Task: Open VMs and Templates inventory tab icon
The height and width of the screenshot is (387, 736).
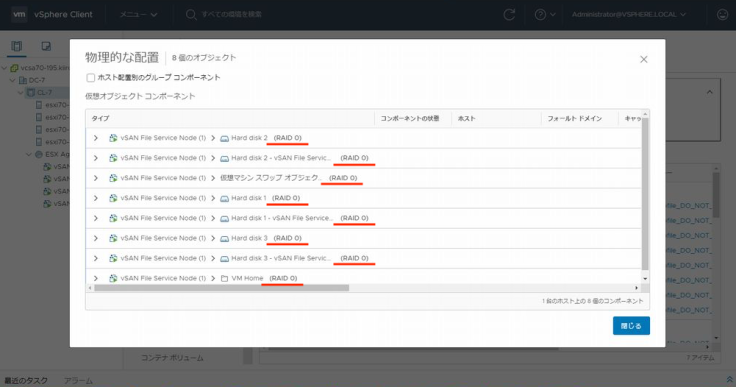Action: point(46,46)
